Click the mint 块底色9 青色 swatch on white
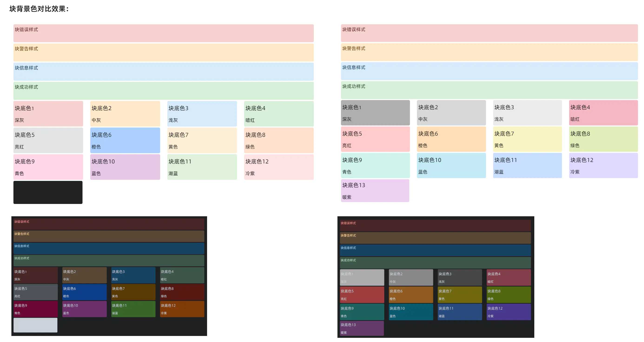Image resolution: width=644 pixels, height=342 pixels. pos(375,166)
